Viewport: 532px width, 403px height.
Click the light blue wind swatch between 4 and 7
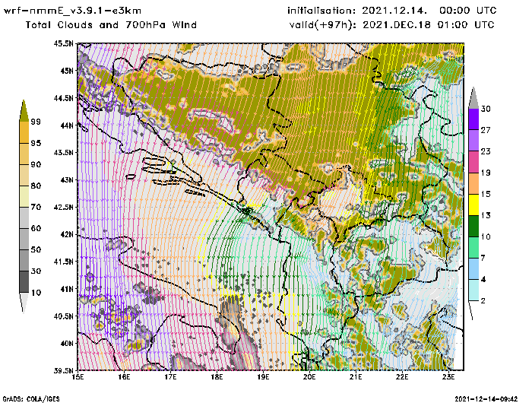pos(473,269)
